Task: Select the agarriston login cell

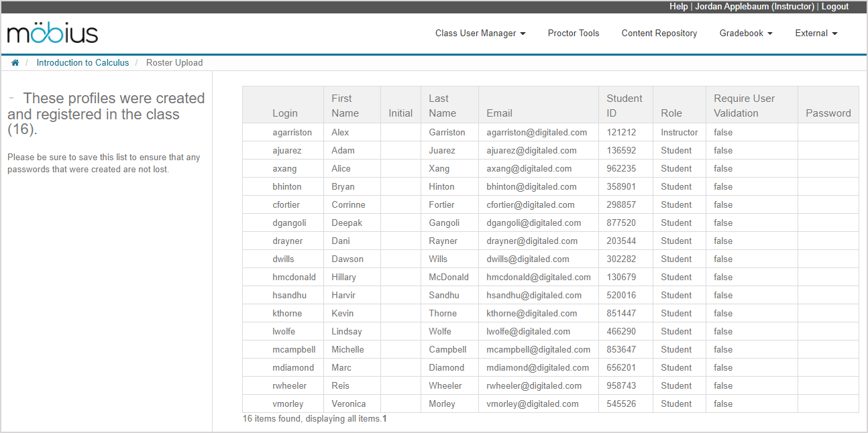Action: [292, 133]
